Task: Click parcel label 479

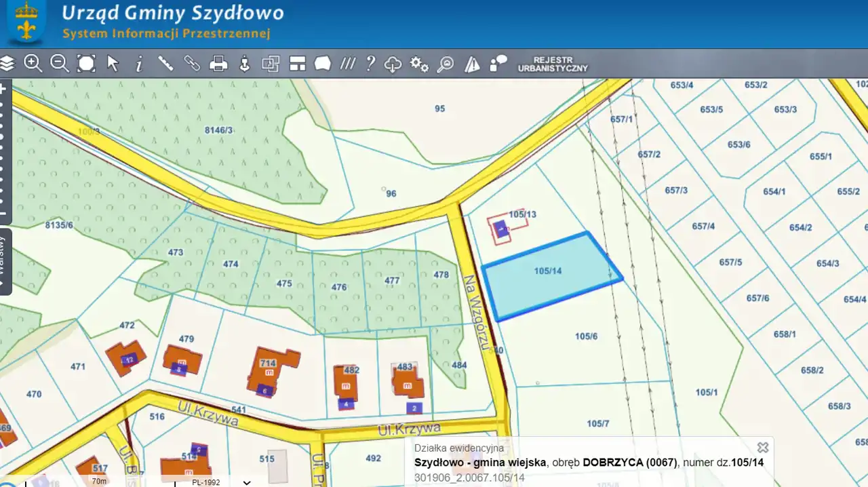Action: [x=186, y=338]
